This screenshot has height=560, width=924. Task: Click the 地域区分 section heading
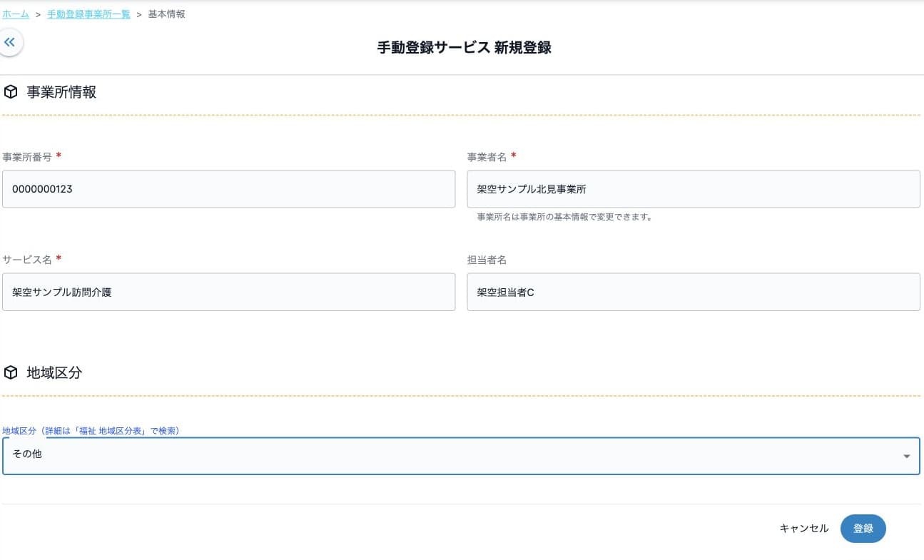(54, 372)
